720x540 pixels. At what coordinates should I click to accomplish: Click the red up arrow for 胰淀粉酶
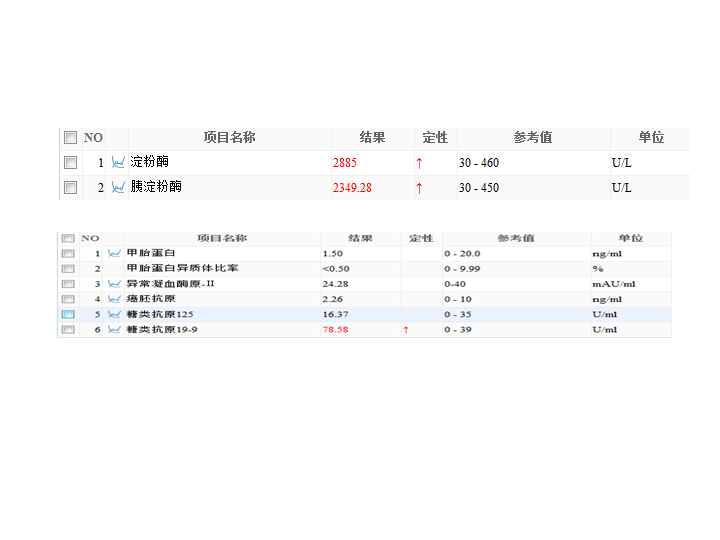click(x=419, y=188)
